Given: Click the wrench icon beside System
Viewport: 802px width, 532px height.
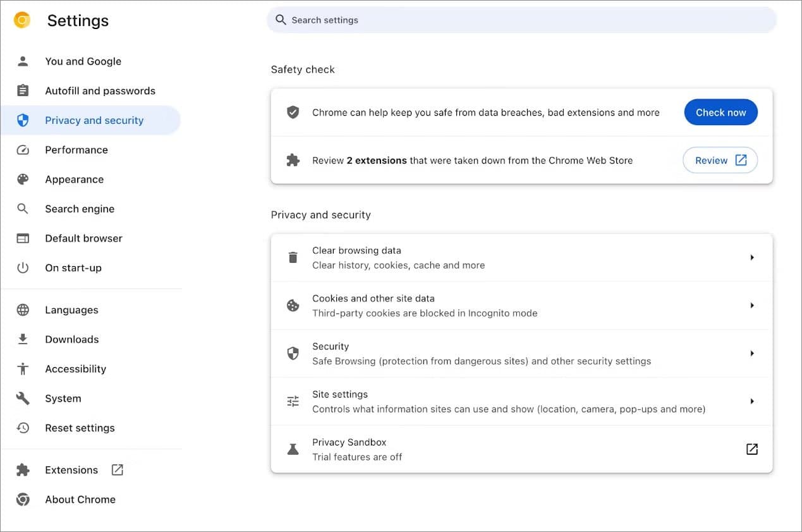Looking at the screenshot, I should point(23,398).
